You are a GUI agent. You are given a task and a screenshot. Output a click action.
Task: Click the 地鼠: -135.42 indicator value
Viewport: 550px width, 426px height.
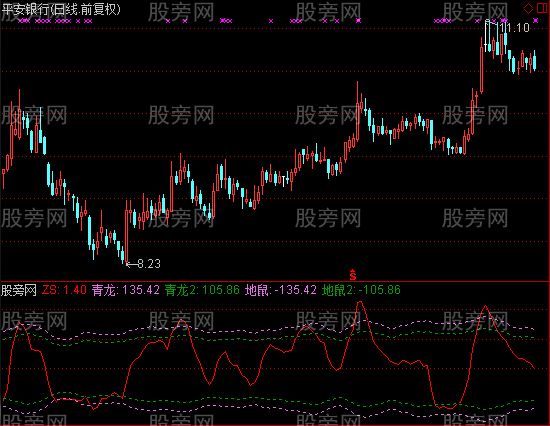[x=281, y=290]
